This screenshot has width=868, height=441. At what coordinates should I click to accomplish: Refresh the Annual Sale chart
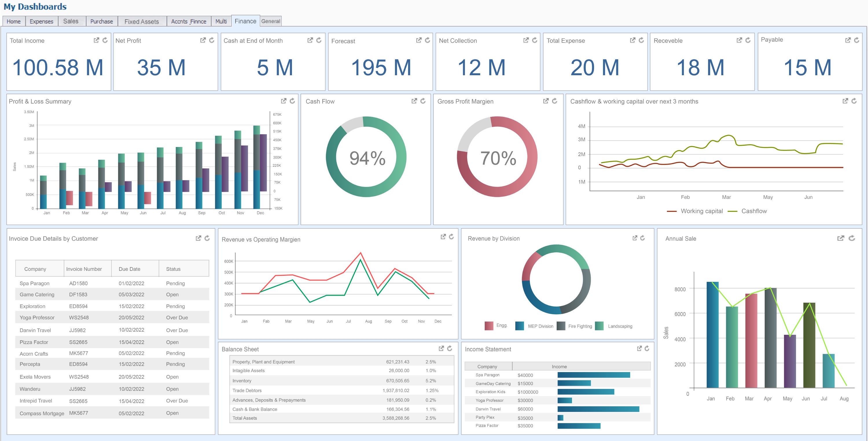pyautogui.click(x=852, y=238)
